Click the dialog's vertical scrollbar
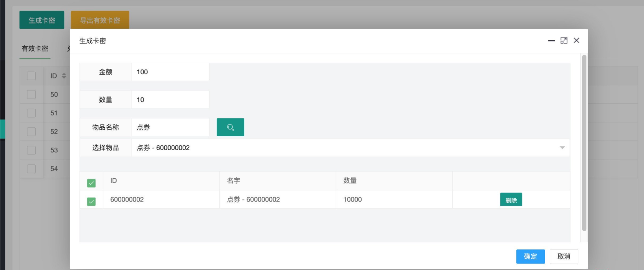The image size is (644, 270). 584,143
